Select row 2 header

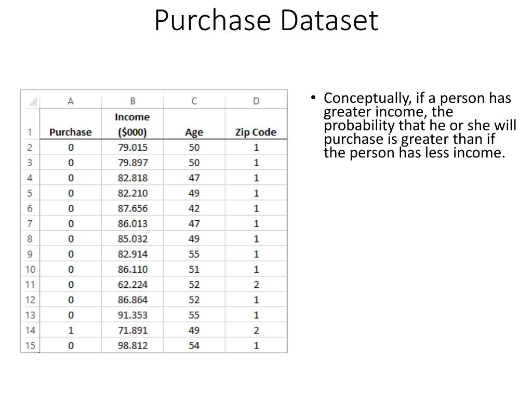[x=30, y=147]
